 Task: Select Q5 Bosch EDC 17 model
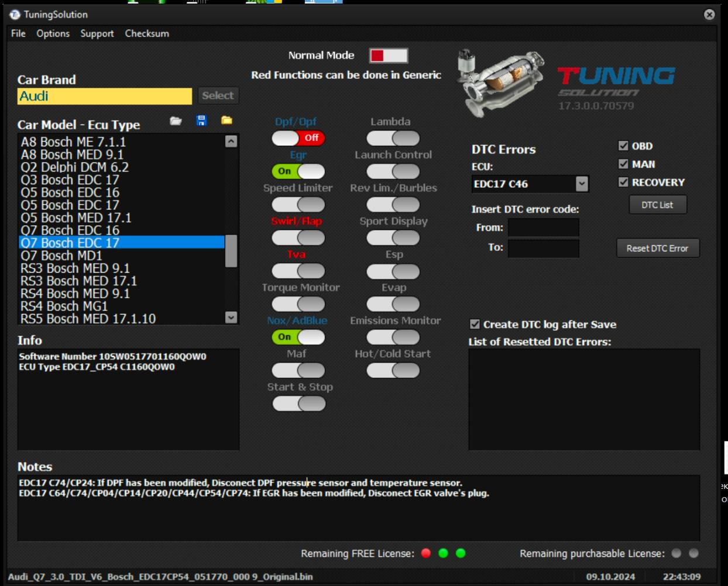click(x=122, y=205)
